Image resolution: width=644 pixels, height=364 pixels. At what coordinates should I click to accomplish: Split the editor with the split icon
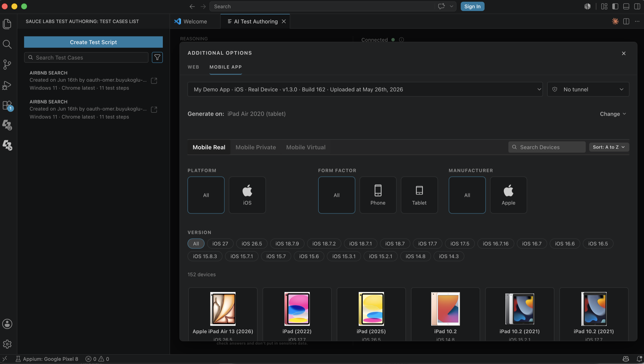click(x=626, y=21)
